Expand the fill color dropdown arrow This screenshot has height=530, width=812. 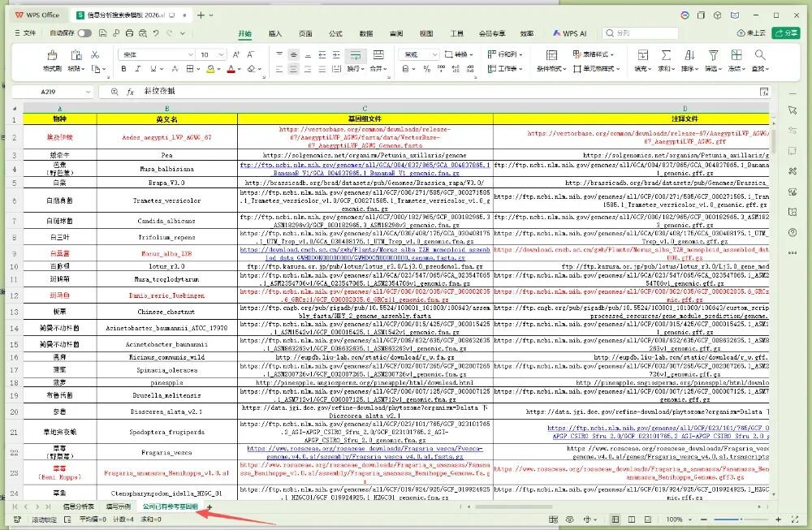coord(219,69)
